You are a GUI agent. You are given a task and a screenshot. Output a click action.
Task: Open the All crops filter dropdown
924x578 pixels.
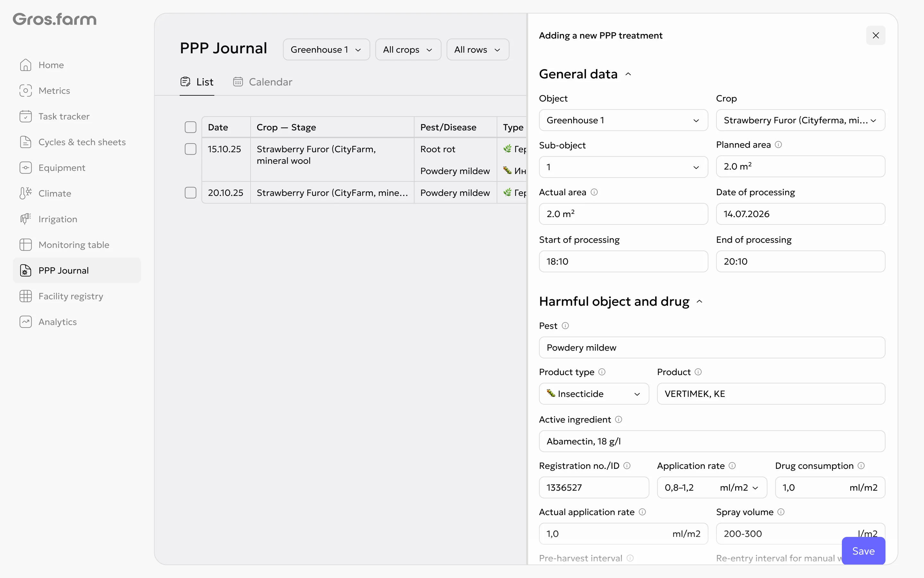pos(408,49)
